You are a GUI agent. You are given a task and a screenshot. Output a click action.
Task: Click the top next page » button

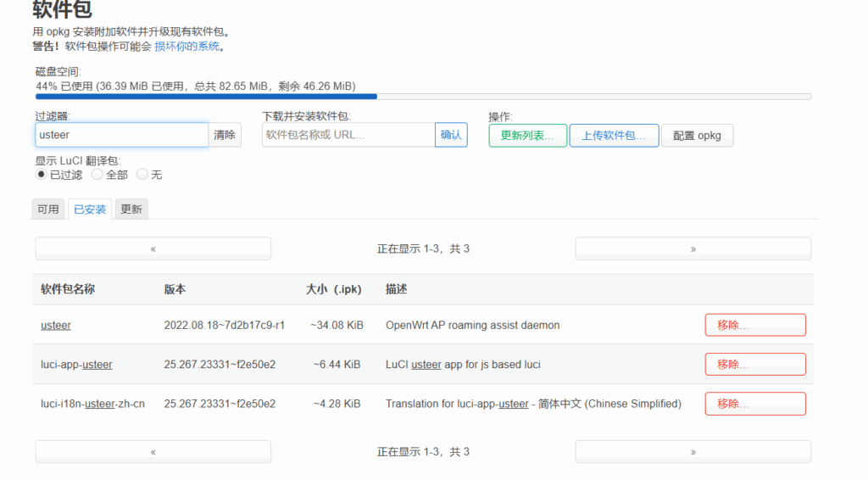(x=693, y=248)
